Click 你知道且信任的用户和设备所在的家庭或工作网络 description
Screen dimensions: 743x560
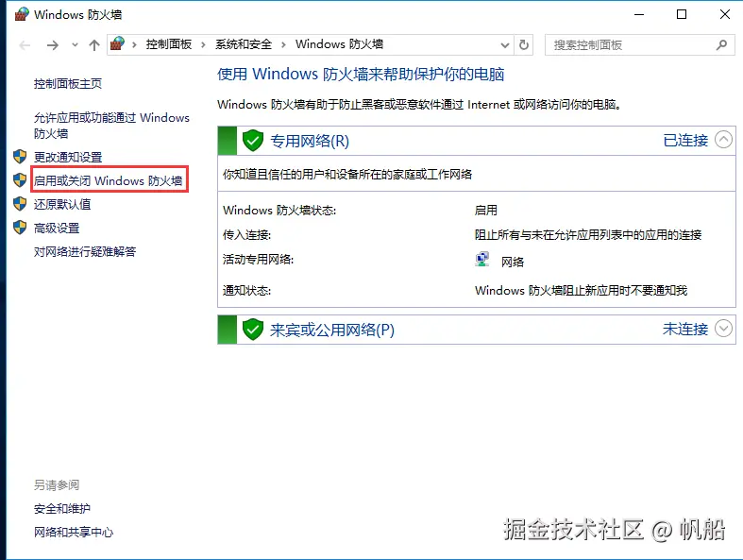click(347, 175)
